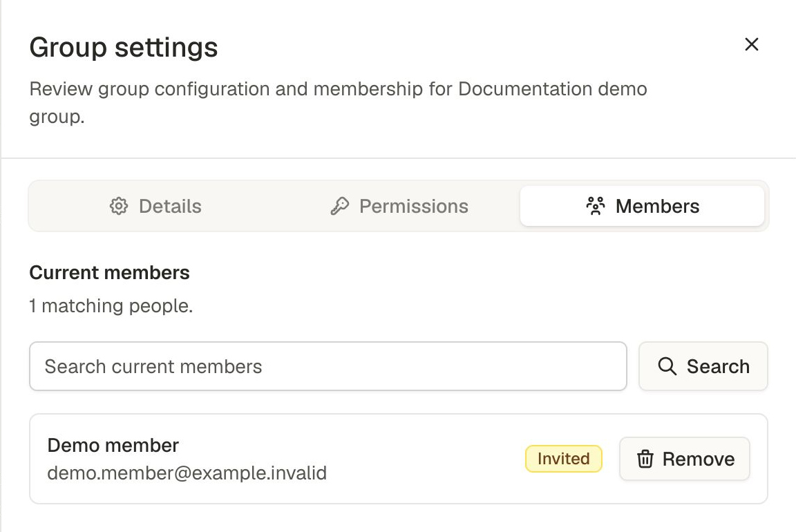Viewport: 796px width, 532px height.
Task: Close the Group settings dialog
Action: pyautogui.click(x=751, y=45)
